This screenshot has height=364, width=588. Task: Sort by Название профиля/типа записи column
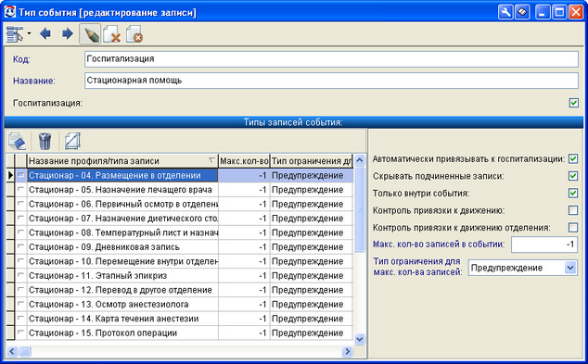pos(122,161)
